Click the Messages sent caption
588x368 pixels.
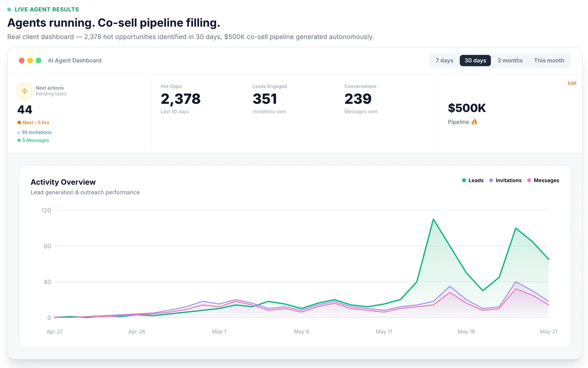361,112
